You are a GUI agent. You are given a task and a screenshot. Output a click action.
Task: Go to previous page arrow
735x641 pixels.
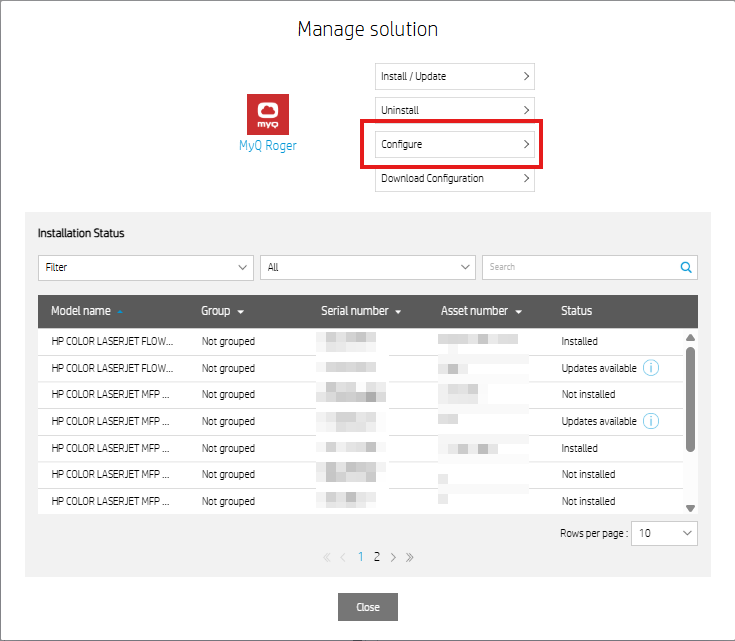343,557
